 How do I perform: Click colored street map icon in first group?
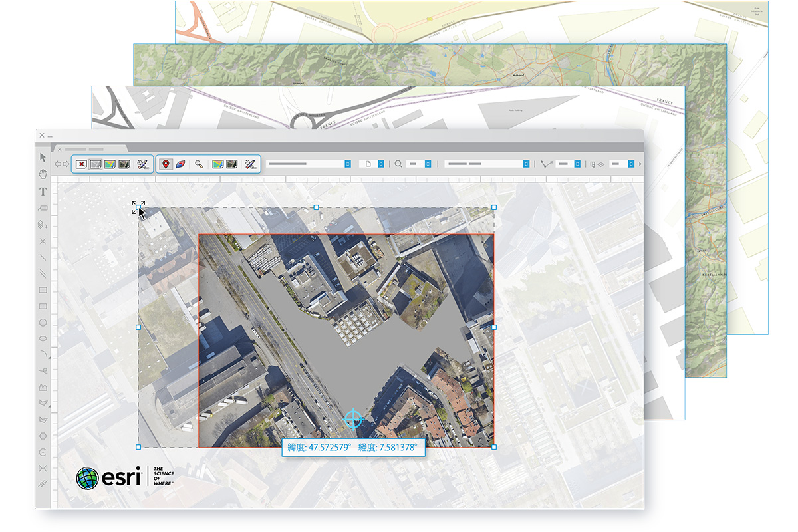tap(110, 164)
